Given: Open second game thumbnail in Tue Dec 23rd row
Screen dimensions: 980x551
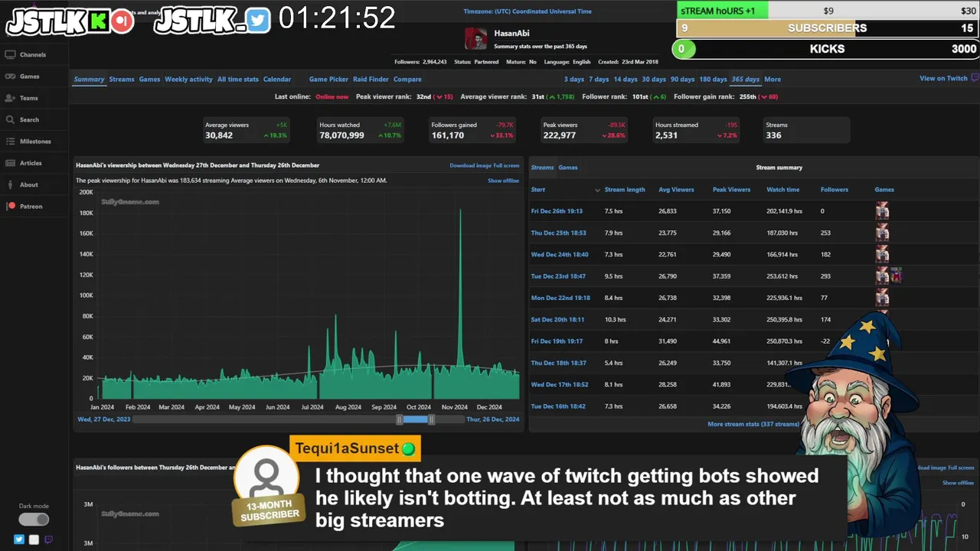Looking at the screenshot, I should (896, 275).
